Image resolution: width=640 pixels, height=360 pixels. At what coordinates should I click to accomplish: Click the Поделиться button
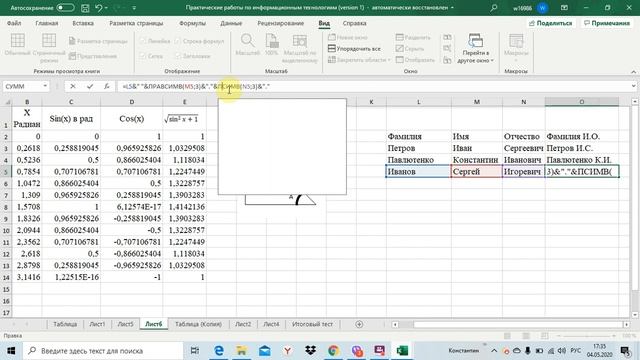click(550, 23)
